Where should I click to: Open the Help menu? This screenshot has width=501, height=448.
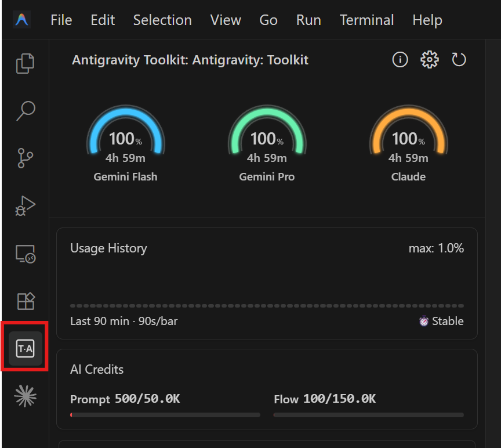pos(427,20)
